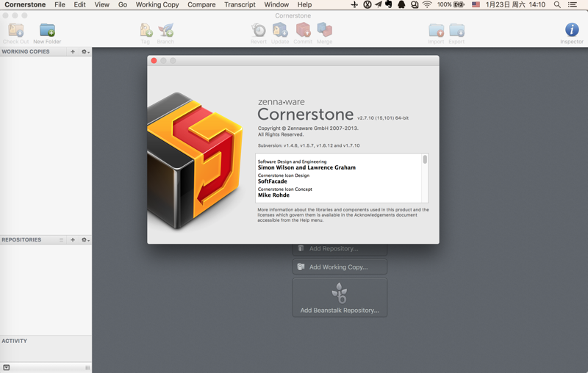This screenshot has width=588, height=373.
Task: Click the notification bell menu bar icon
Action: click(x=401, y=4)
